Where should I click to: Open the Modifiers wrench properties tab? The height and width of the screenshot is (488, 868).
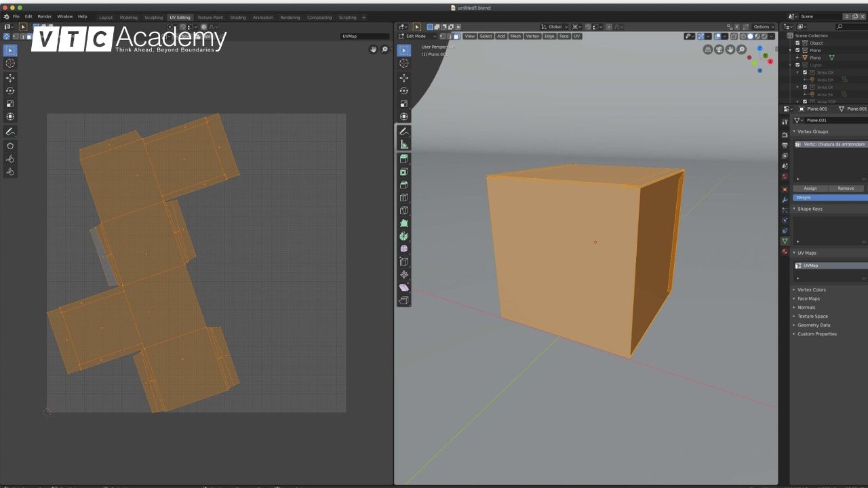click(x=785, y=199)
